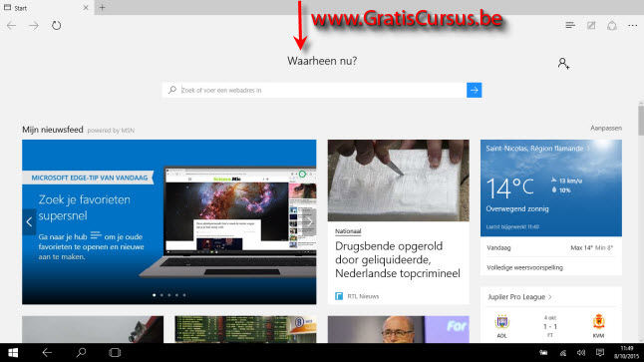Open the Hub favorites icon
644x362 pixels.
click(570, 26)
